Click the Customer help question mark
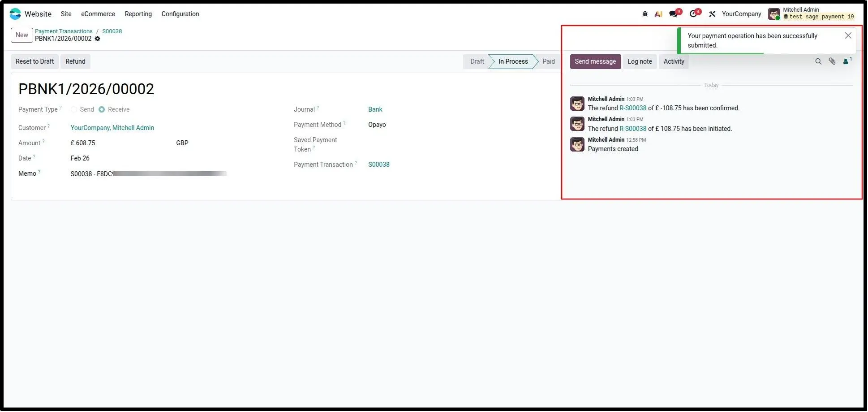This screenshot has height=412, width=868. point(48,126)
